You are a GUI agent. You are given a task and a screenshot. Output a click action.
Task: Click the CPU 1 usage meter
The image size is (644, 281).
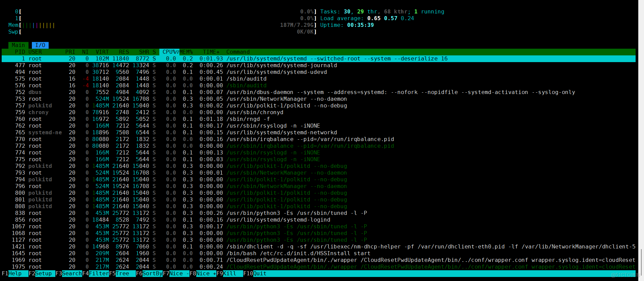166,18
